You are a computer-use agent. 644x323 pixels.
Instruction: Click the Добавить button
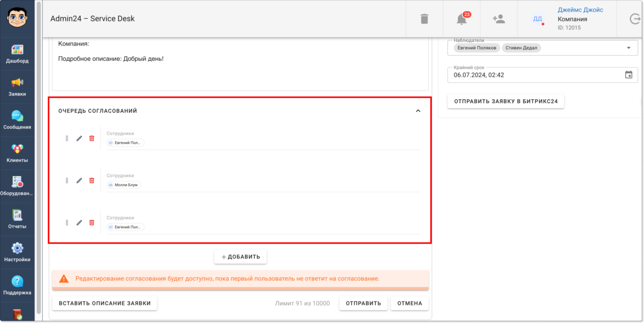click(x=240, y=257)
